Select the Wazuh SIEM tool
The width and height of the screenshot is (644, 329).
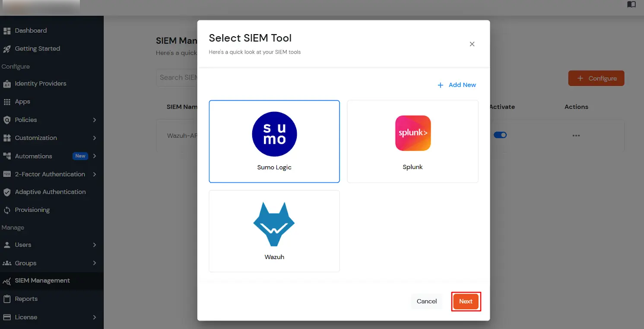274,231
